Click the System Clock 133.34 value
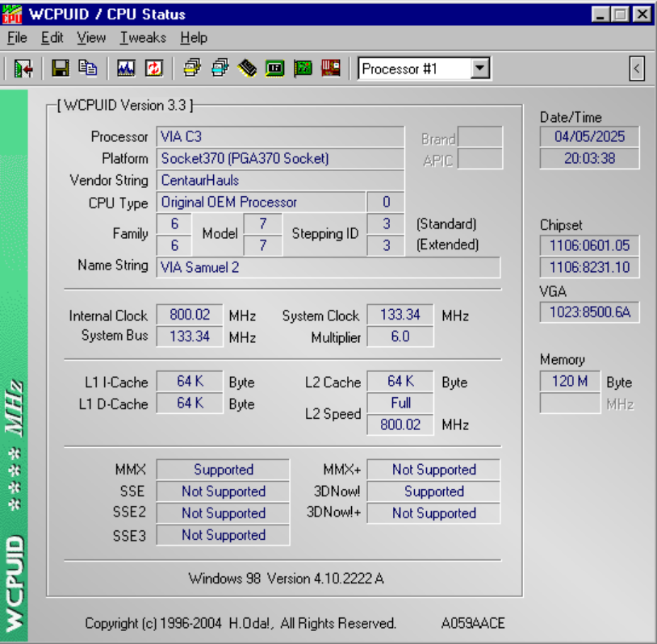 [400, 315]
